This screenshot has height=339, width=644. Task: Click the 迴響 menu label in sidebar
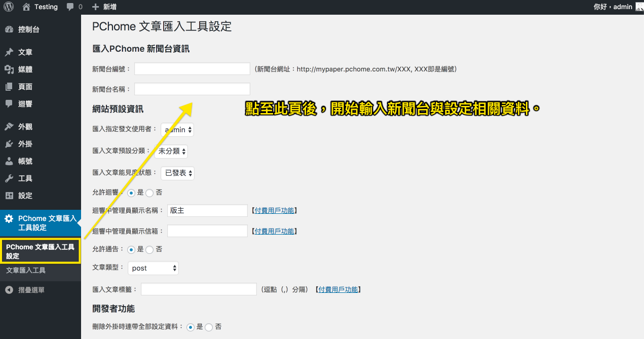pyautogui.click(x=25, y=104)
